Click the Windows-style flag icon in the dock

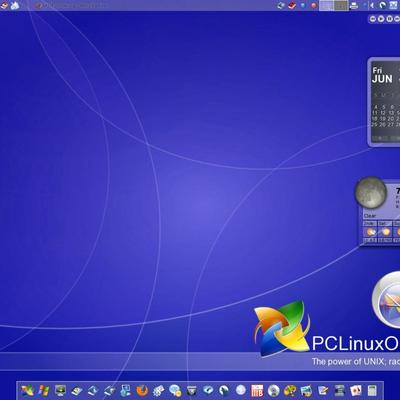(44, 390)
